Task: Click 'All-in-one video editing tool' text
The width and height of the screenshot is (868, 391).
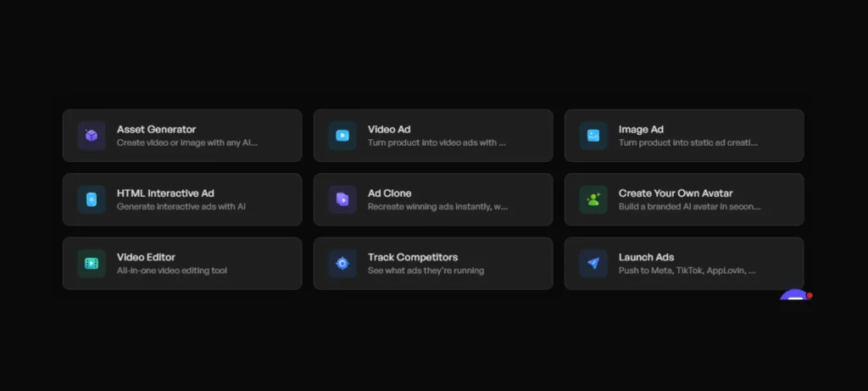Action: click(171, 271)
